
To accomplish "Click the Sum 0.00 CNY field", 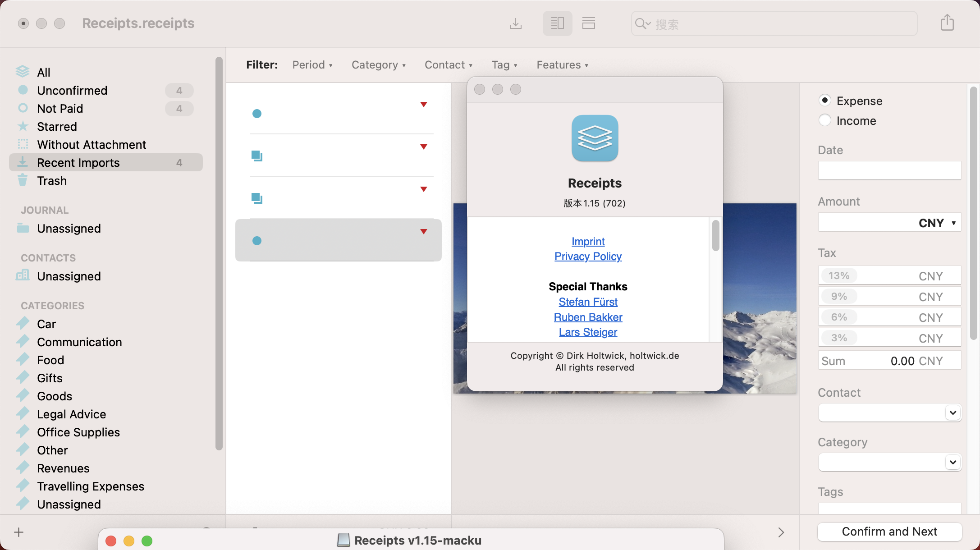I will pos(889,361).
